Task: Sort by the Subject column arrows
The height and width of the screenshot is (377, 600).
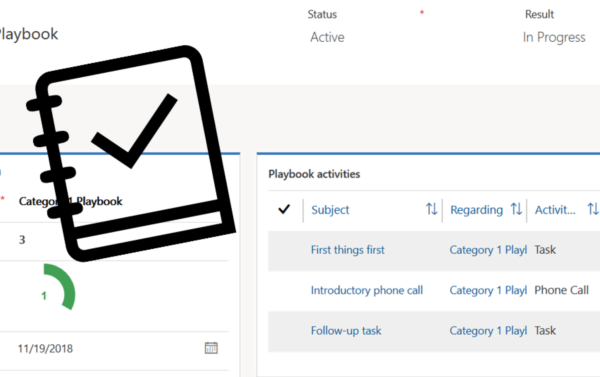Action: pyautogui.click(x=432, y=209)
